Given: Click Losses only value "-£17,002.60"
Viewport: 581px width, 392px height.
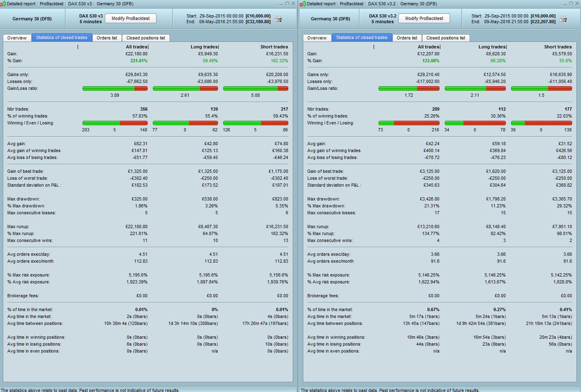Looking at the screenshot, I should click(x=427, y=81).
